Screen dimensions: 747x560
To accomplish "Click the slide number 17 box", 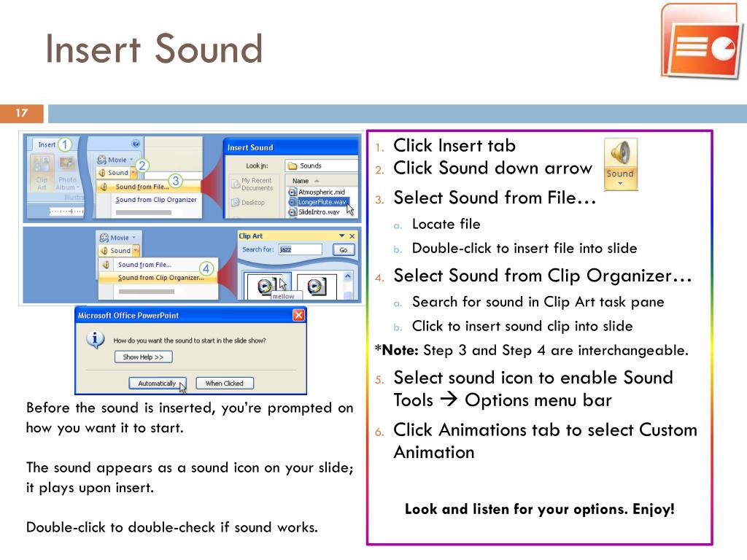I will coord(22,113).
